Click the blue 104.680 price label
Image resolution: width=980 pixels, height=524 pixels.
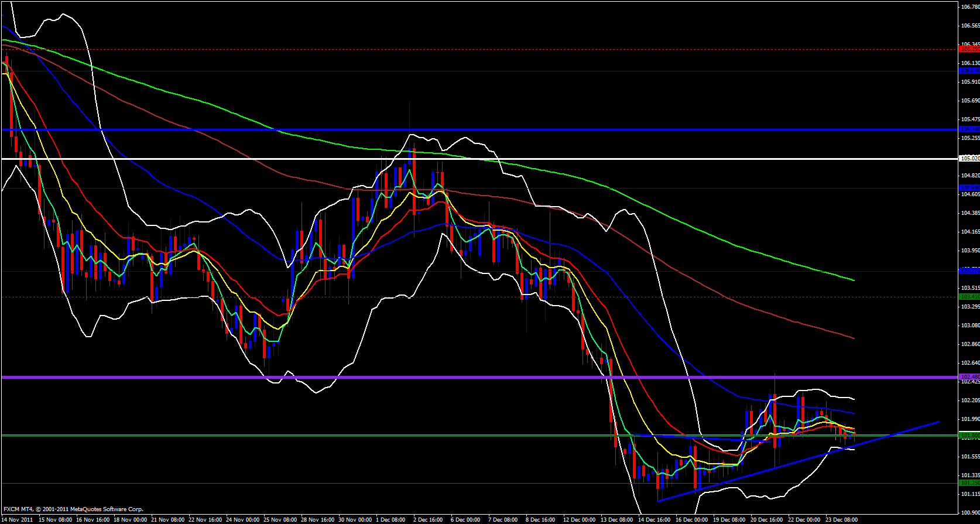click(969, 188)
